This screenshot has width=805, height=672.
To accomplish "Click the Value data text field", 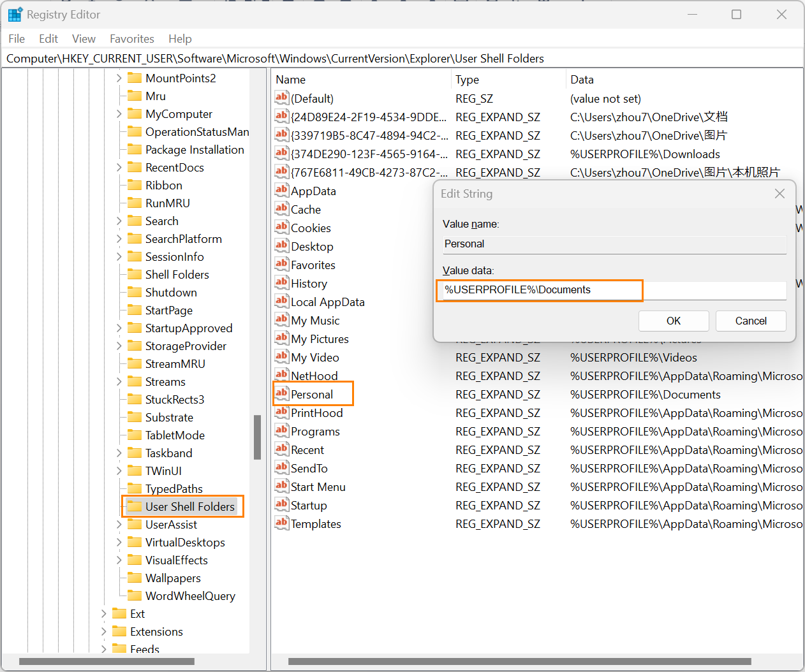I will coord(614,290).
